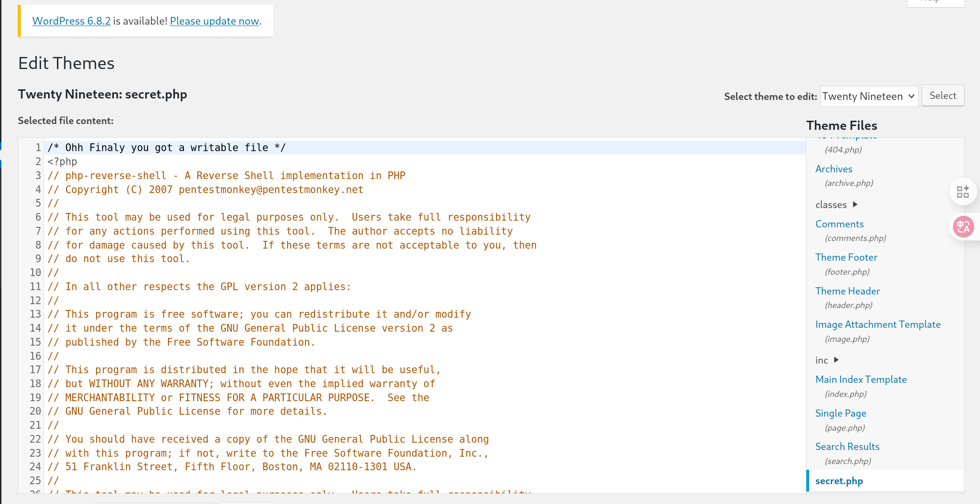Select secret.php in Theme Files
The image size is (980, 504).
click(x=839, y=481)
